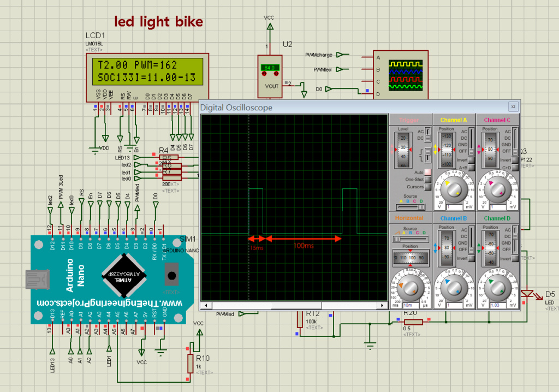The width and height of the screenshot is (559, 392).
Task: Click the Horizontal Source slider
Action: tap(411, 239)
